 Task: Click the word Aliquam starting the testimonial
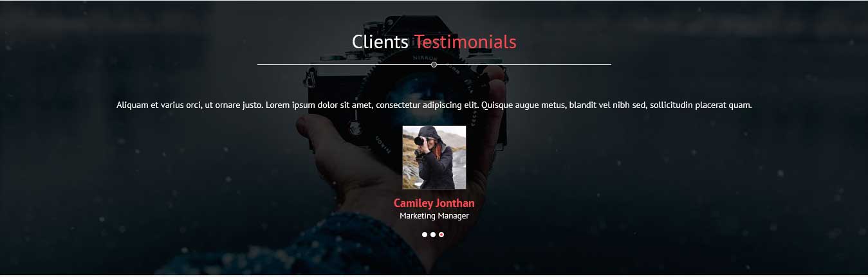(132, 105)
